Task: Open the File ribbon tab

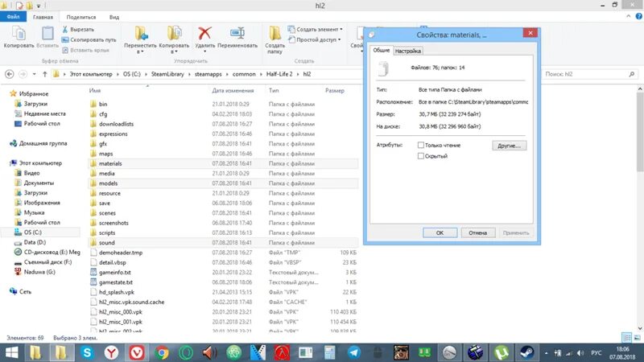Action: tap(13, 17)
